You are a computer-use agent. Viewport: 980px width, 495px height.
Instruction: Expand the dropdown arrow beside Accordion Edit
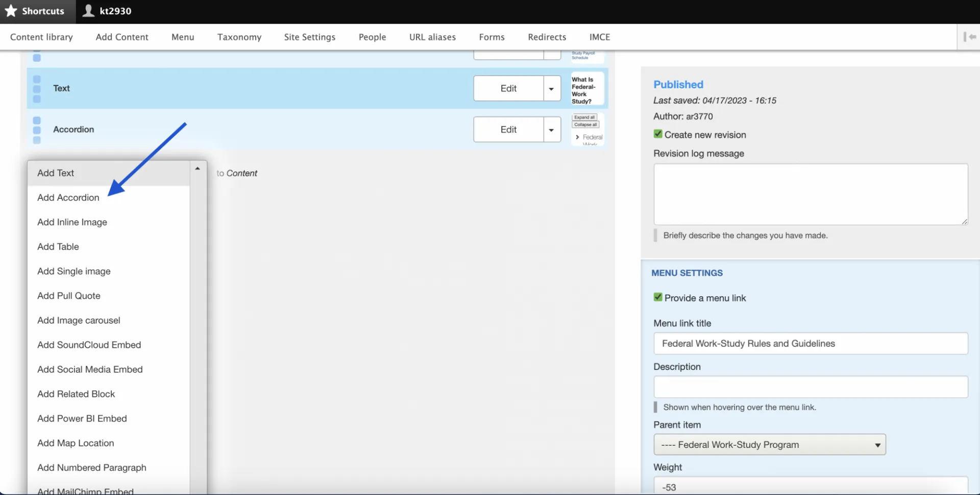tap(552, 130)
